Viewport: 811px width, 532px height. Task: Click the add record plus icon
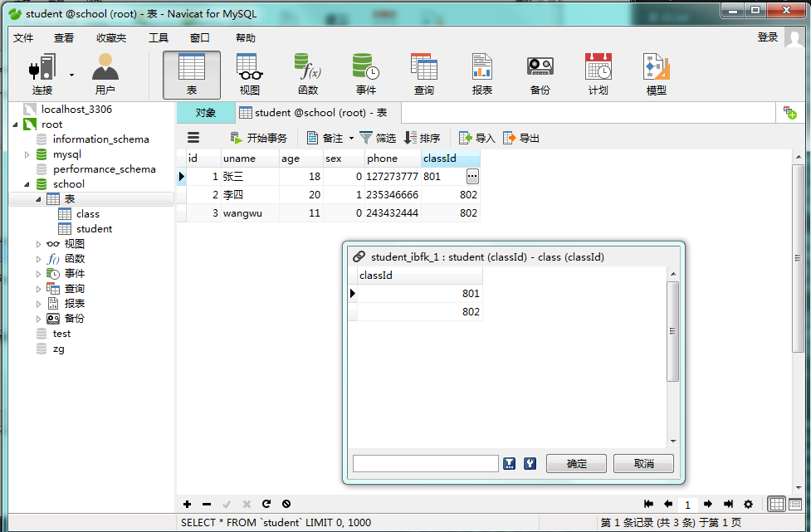pyautogui.click(x=188, y=504)
